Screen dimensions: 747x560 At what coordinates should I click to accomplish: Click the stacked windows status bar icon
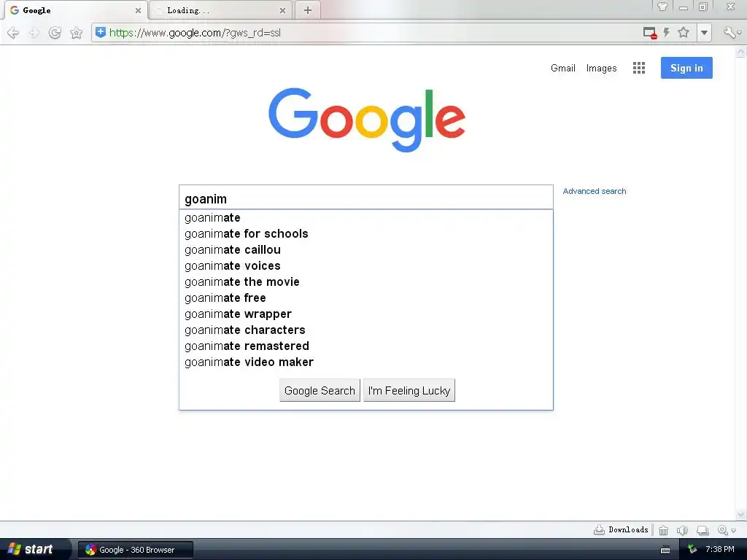pos(703,530)
